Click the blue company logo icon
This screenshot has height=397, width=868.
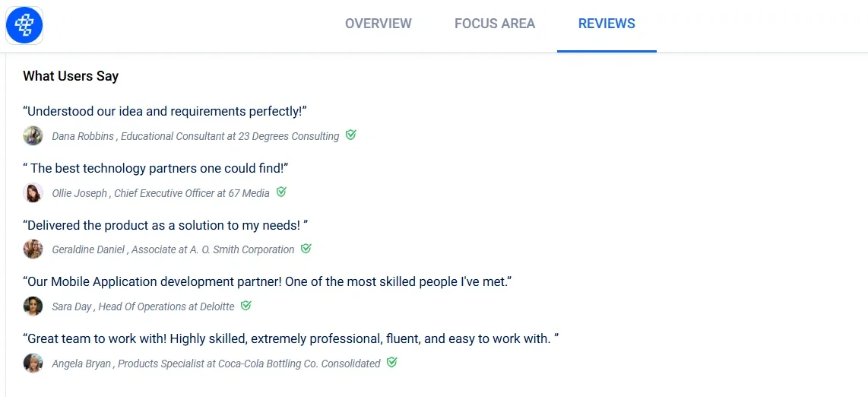coord(24,24)
